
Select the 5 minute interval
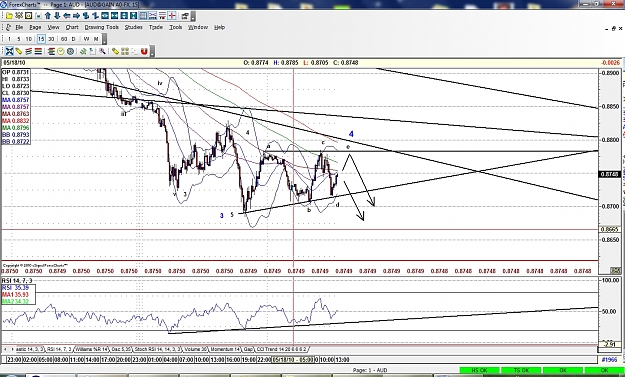pyautogui.click(x=19, y=39)
